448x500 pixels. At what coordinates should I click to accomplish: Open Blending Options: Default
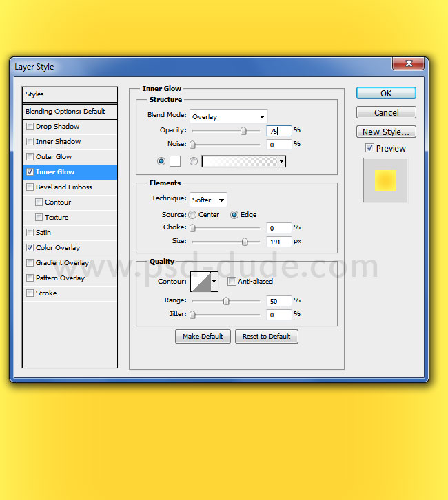pyautogui.click(x=70, y=112)
